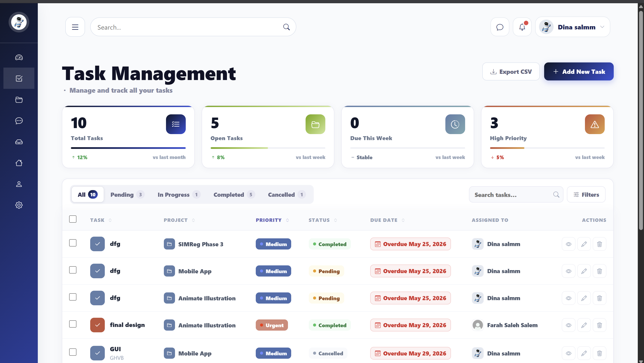View the final design task eye icon
Screen dimensions: 644x363
(568, 325)
